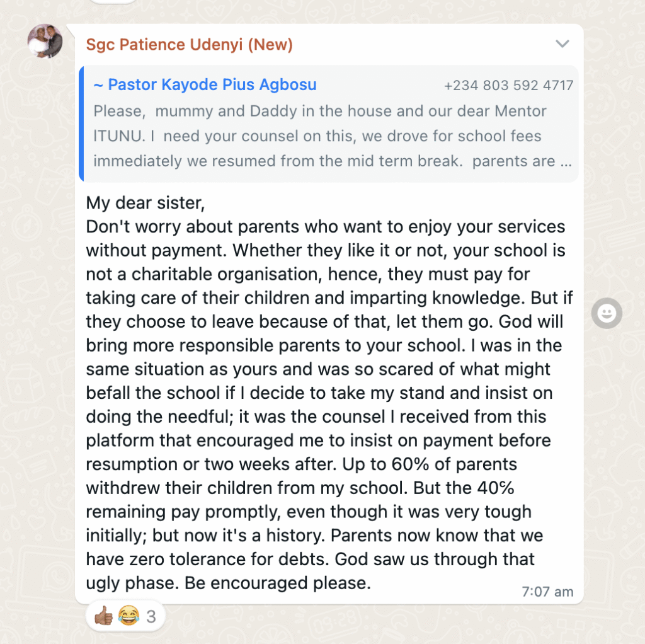This screenshot has height=644, width=645.
Task: Click phone number +234 803 592 4717
Action: [x=508, y=86]
